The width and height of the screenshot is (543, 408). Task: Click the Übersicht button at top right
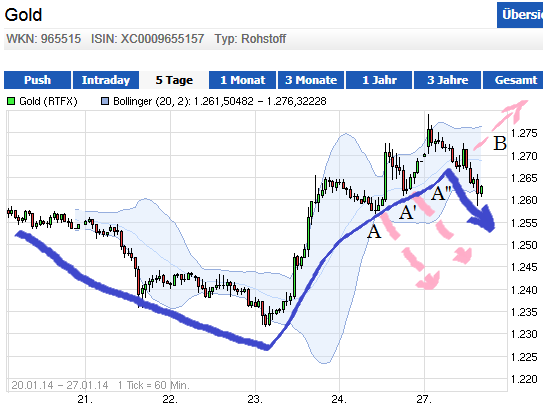coord(520,15)
